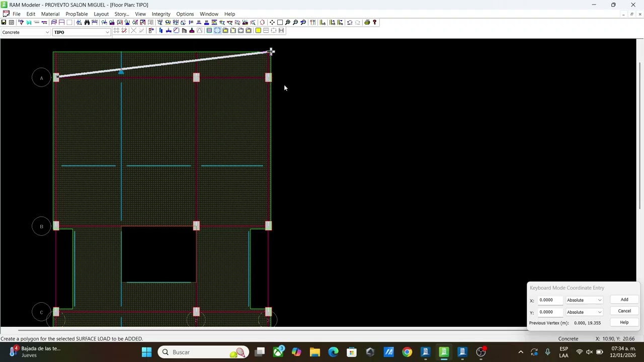Screen dimensions: 644x362
Task: Open the Options menu
Action: pyautogui.click(x=185, y=14)
